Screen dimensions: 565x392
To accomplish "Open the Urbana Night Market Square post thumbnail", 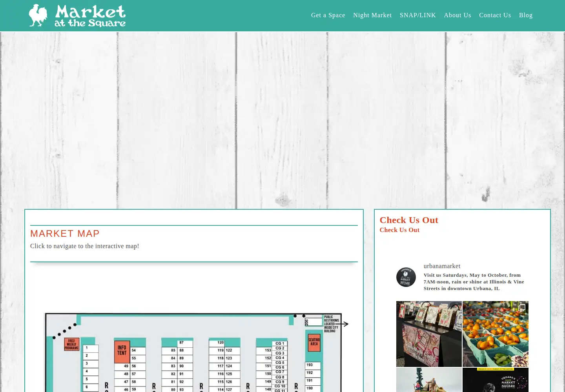I will [x=496, y=380].
